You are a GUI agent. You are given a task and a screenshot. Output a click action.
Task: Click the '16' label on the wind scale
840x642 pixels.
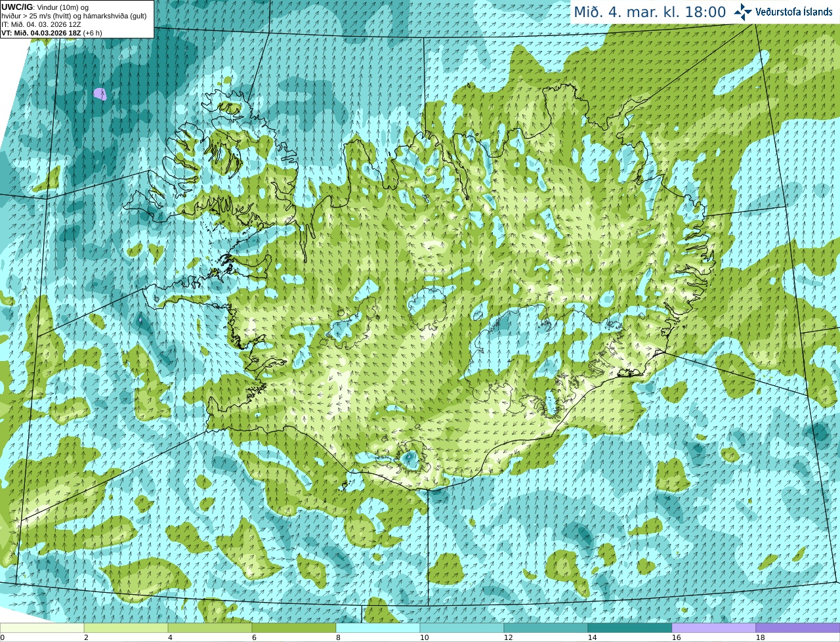coord(676,637)
